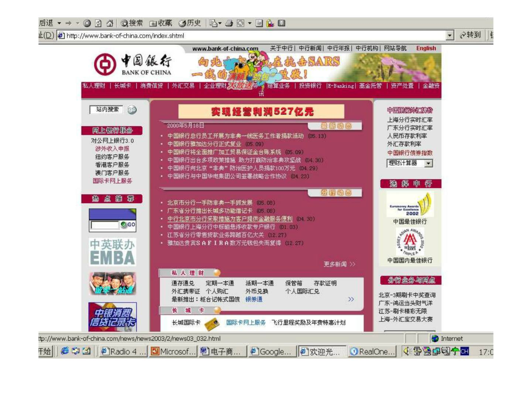The image size is (532, 399).
Task: Open the 中行年报 top link
Action: 338,48
